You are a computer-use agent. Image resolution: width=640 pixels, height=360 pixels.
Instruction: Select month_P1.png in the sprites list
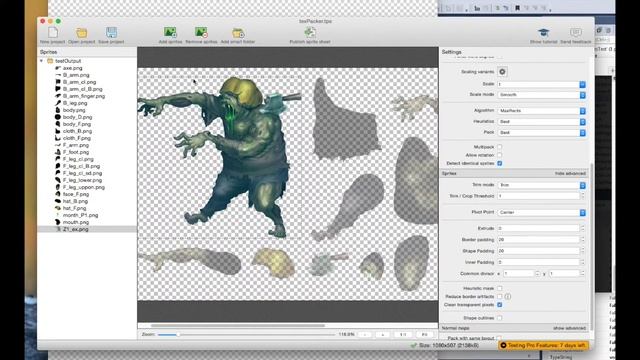click(x=80, y=215)
